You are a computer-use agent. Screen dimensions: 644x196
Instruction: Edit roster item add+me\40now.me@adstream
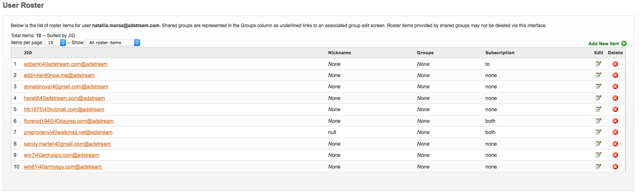coord(599,75)
